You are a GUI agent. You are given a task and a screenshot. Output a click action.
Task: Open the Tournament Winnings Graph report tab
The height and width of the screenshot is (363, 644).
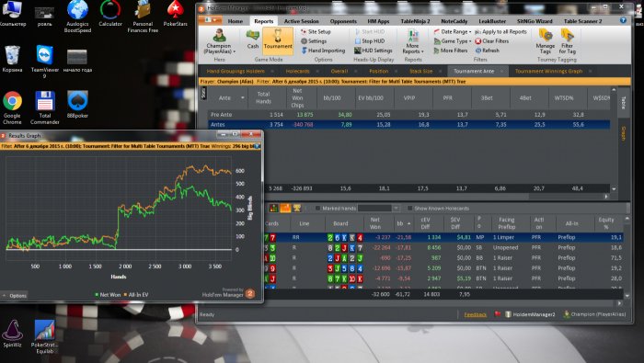[548, 71]
